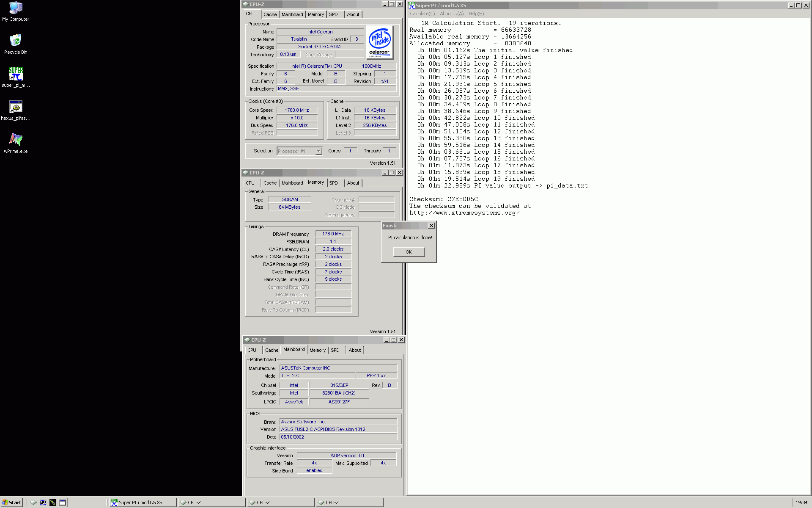Click the motherboard model TUSL2-C field
The height and width of the screenshot is (508, 812).
pyautogui.click(x=317, y=375)
